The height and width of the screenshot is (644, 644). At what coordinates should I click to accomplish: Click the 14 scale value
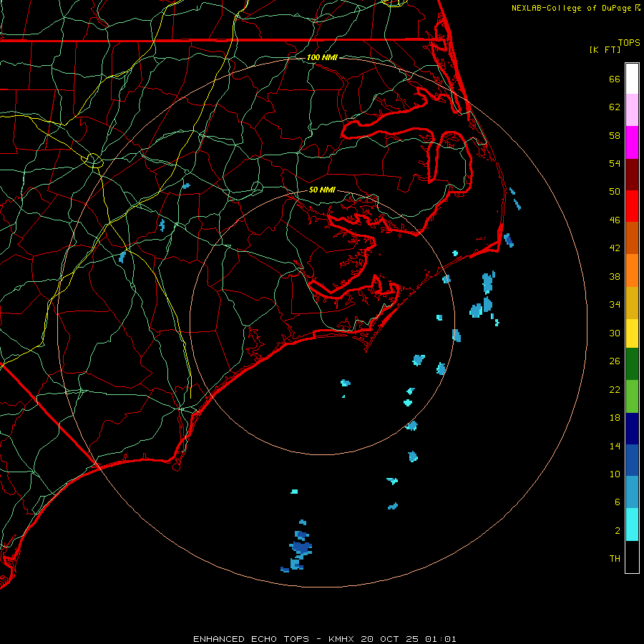coord(615,446)
